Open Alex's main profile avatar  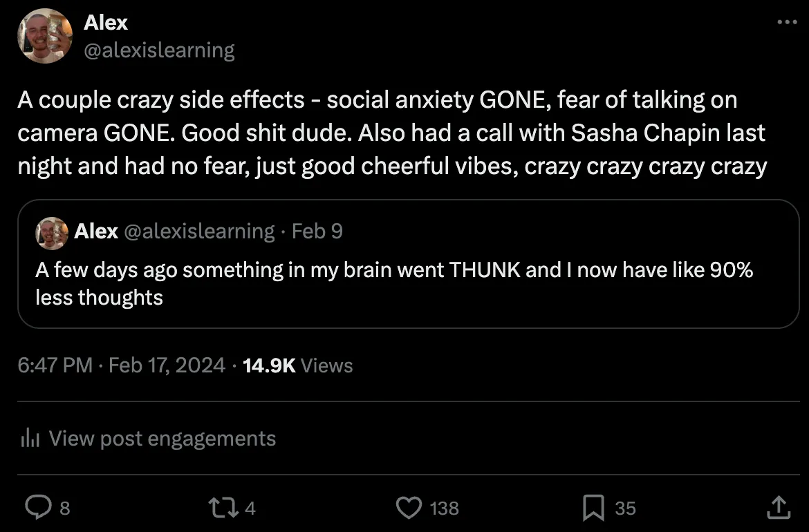pos(45,36)
